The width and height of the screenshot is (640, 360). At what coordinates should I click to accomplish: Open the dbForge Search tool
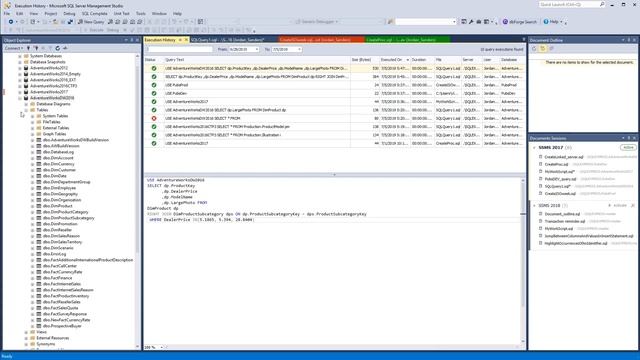(x=519, y=22)
